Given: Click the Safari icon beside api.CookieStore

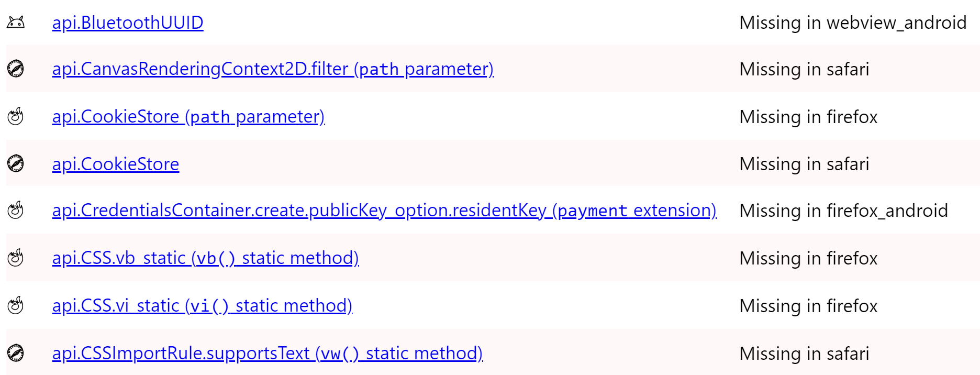Looking at the screenshot, I should pos(16,163).
